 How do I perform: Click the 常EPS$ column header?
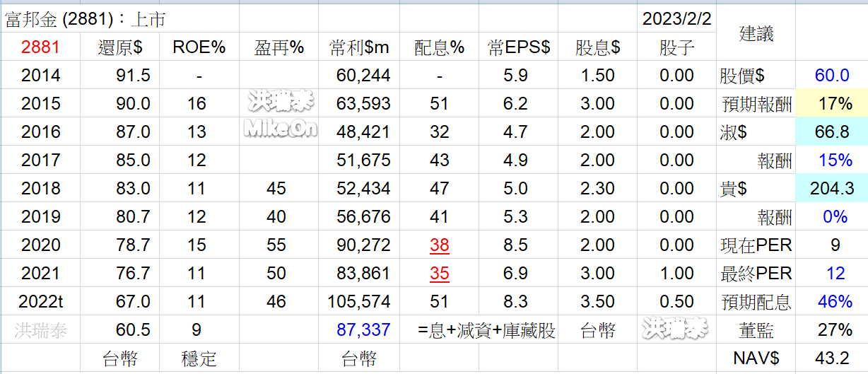[519, 47]
